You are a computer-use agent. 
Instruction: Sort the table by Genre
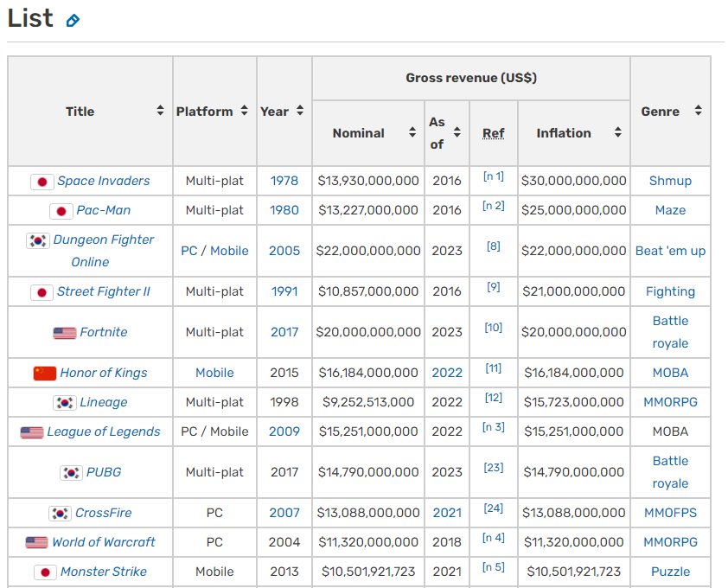pos(698,112)
